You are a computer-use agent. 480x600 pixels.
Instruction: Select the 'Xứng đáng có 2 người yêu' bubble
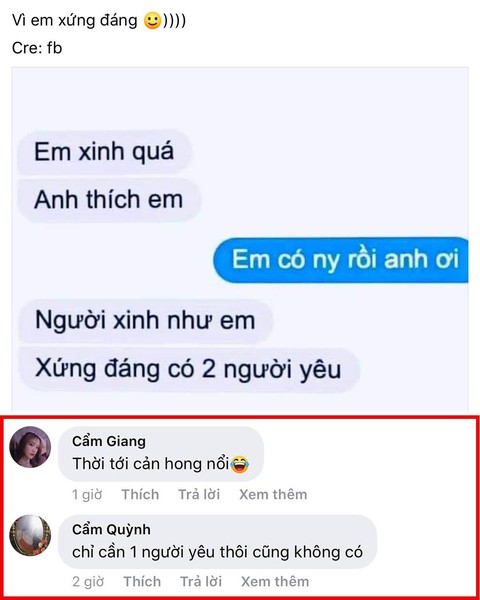coord(188,369)
